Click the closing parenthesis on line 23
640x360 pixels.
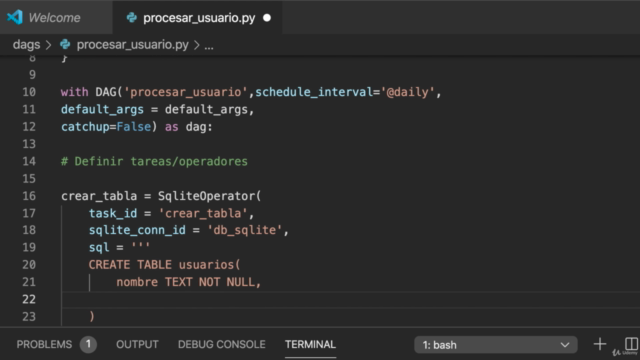click(92, 316)
